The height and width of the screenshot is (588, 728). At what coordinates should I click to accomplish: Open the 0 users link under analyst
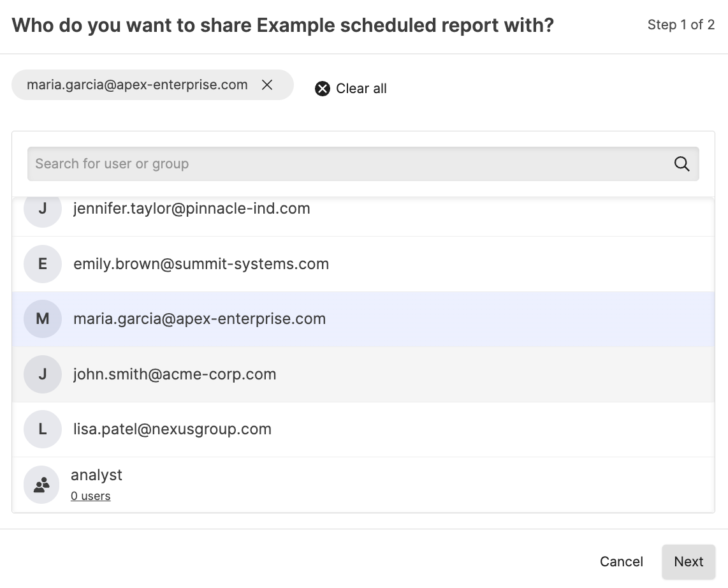pyautogui.click(x=91, y=496)
